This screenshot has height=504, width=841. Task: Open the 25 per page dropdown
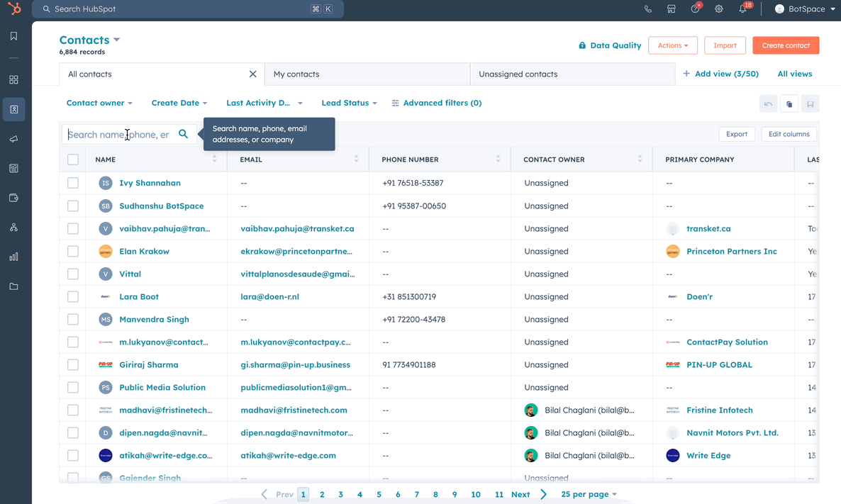pyautogui.click(x=589, y=494)
